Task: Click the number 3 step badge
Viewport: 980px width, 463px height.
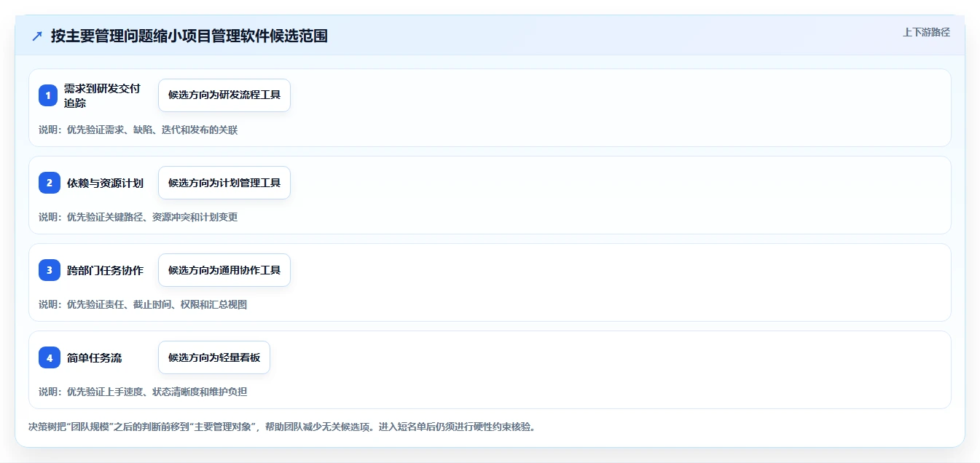Action: 50,270
